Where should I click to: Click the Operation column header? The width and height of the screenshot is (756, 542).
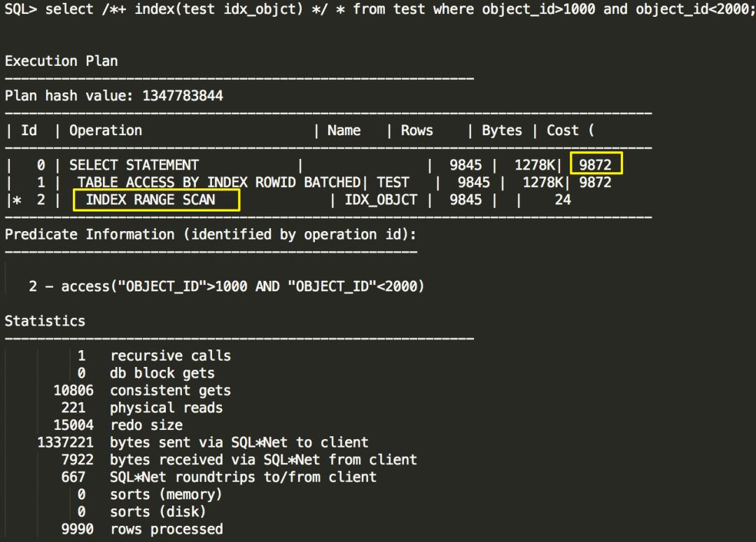point(106,130)
